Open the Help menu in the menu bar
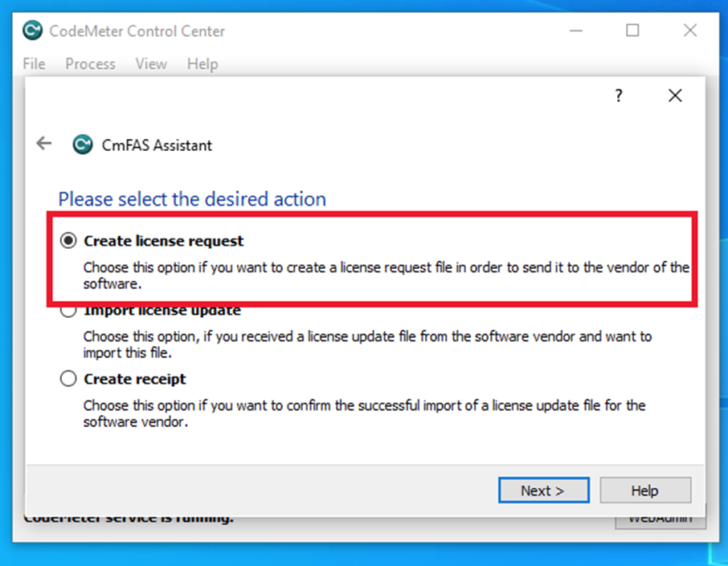 (x=202, y=63)
